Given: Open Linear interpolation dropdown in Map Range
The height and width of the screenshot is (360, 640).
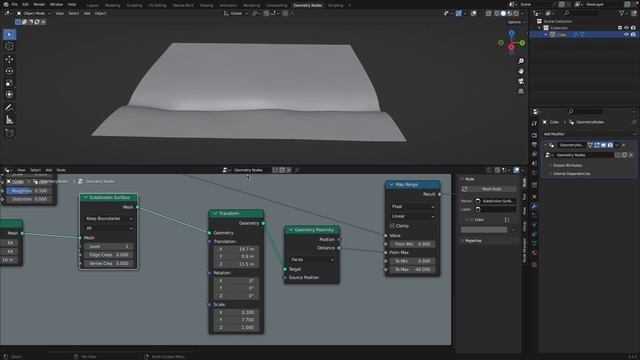Looking at the screenshot, I should coord(413,216).
